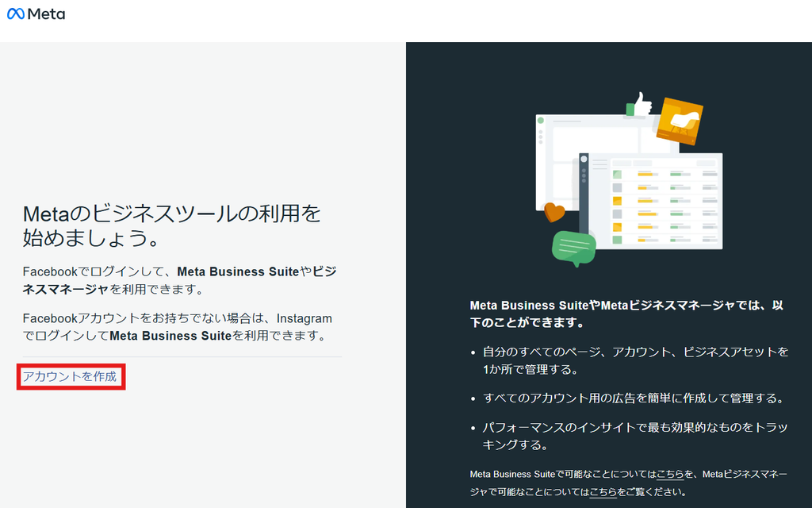The image size is (812, 508).
Task: Click the paragraph starting Facebookでログインして
Action: [180, 280]
